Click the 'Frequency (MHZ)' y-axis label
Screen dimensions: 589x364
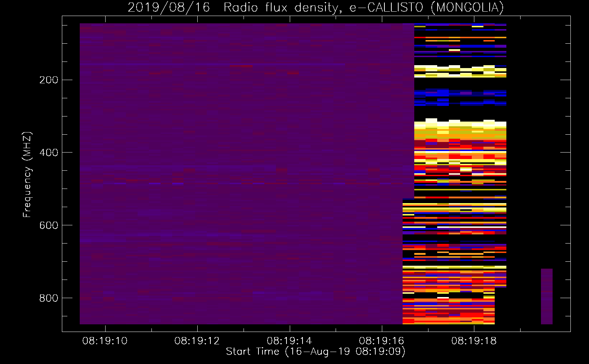[27, 175]
